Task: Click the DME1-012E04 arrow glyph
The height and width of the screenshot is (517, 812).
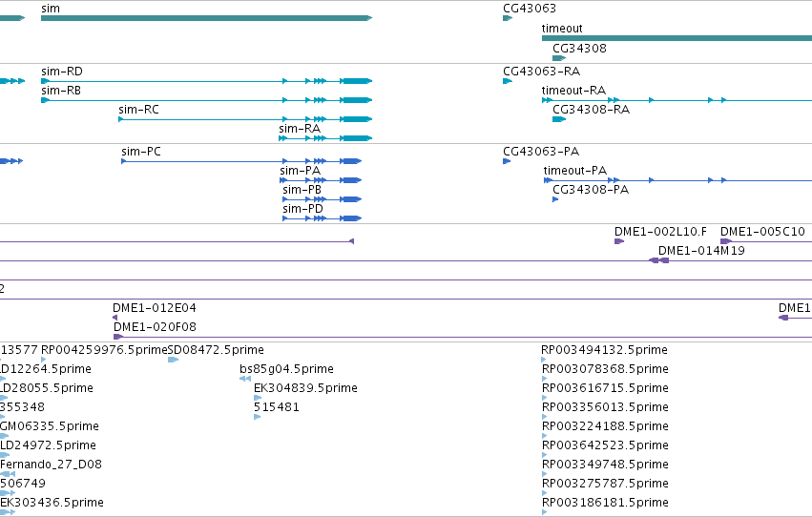Action: [115, 318]
